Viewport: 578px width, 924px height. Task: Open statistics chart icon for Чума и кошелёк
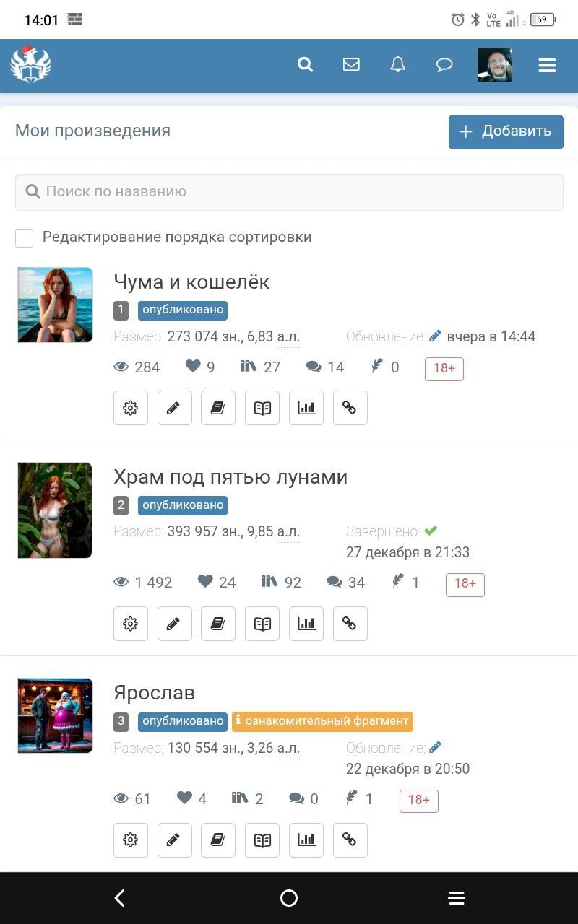tap(306, 408)
